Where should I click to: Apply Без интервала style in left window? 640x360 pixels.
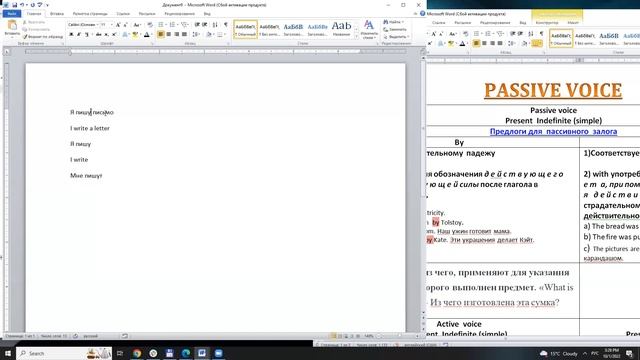click(x=269, y=29)
